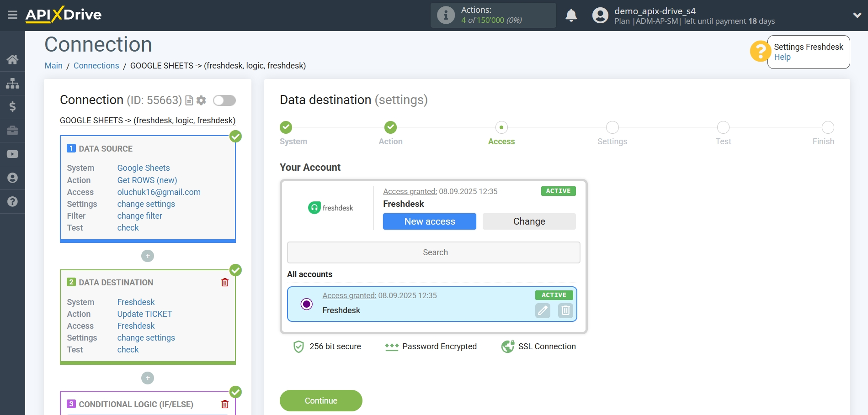This screenshot has height=415, width=868.
Task: Click oluchuk16@gmail.com access link
Action: click(x=159, y=192)
